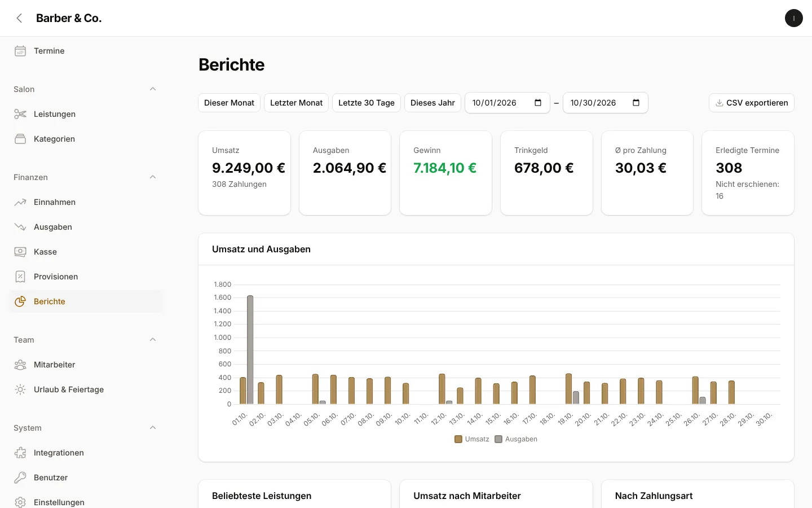
Task: Open Einnahmen from the Finanzen menu
Action: click(86, 202)
